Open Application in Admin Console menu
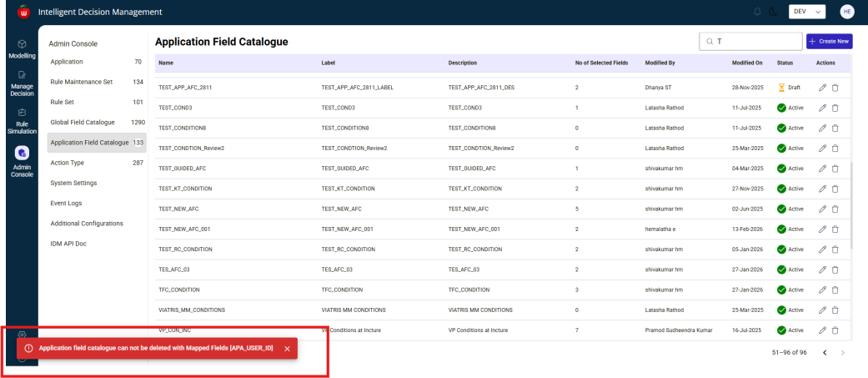The image size is (868, 378). [96, 62]
